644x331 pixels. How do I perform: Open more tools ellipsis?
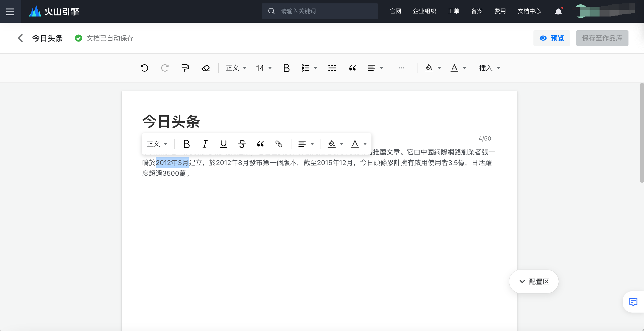[402, 68]
